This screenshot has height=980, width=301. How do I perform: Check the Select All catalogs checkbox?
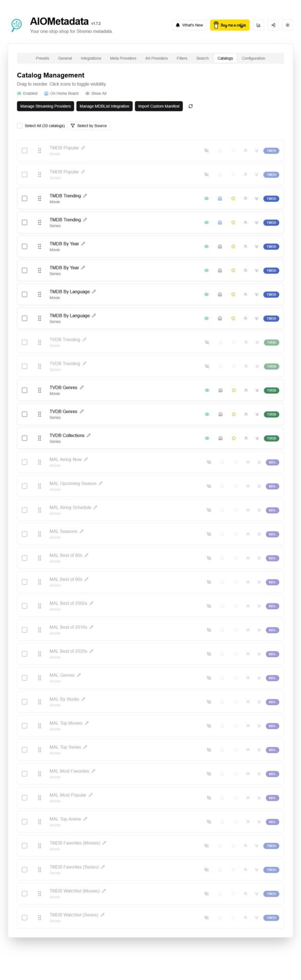pyautogui.click(x=19, y=126)
